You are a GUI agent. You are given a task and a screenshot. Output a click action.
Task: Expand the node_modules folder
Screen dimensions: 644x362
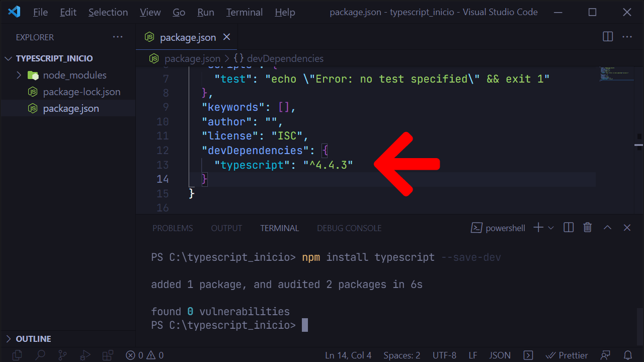[67, 75]
